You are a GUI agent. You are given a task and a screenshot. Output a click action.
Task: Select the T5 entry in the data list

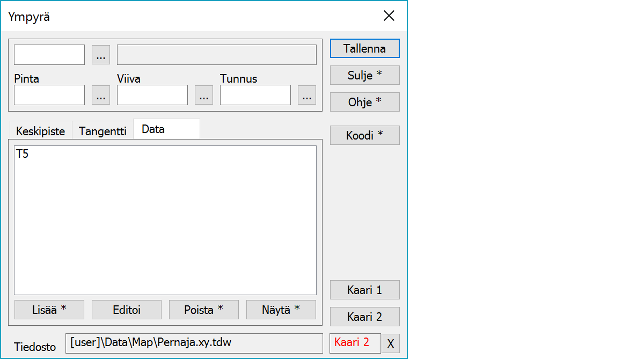(x=23, y=155)
